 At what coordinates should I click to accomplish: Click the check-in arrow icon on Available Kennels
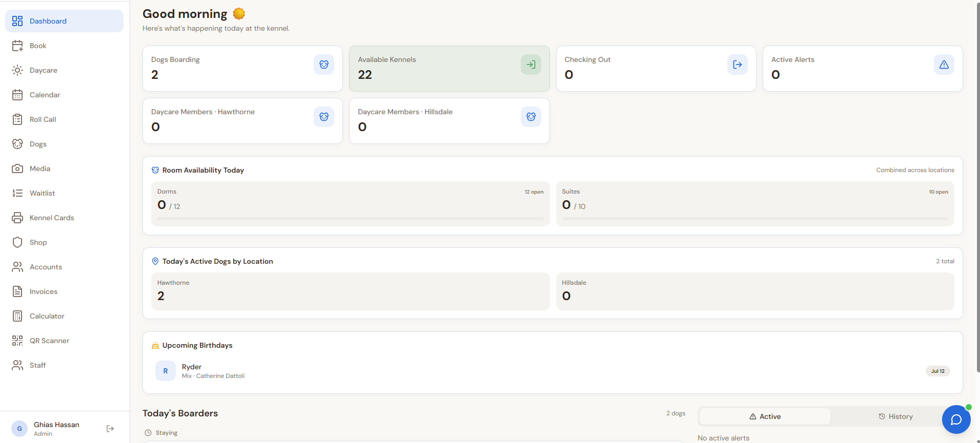[531, 65]
